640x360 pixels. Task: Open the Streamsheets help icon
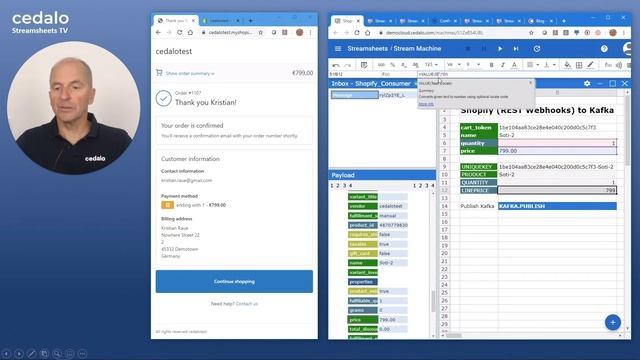click(604, 49)
